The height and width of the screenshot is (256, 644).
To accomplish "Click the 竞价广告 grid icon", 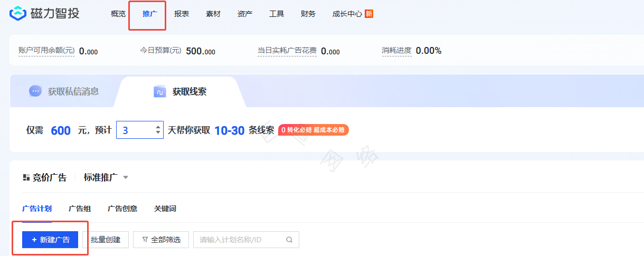I will (x=26, y=178).
